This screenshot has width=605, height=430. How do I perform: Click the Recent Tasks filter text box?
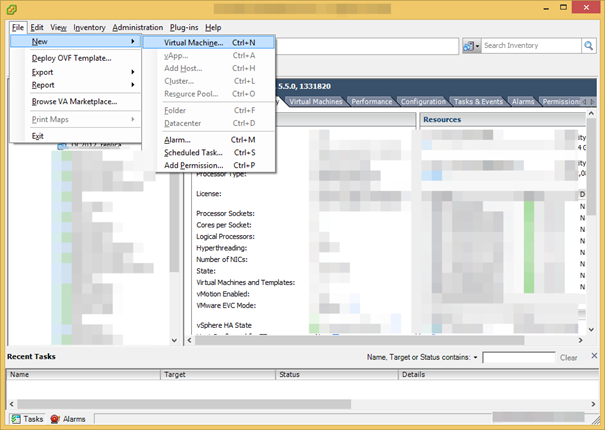coord(518,357)
